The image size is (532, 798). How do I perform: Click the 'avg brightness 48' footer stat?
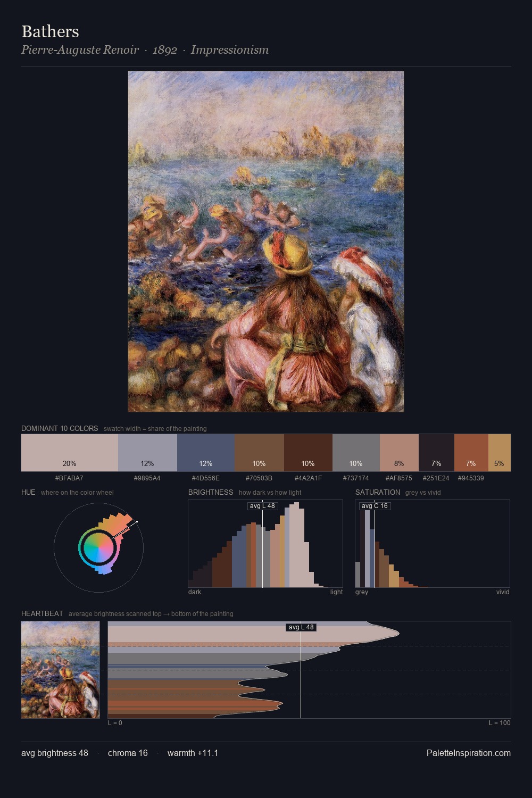point(55,753)
